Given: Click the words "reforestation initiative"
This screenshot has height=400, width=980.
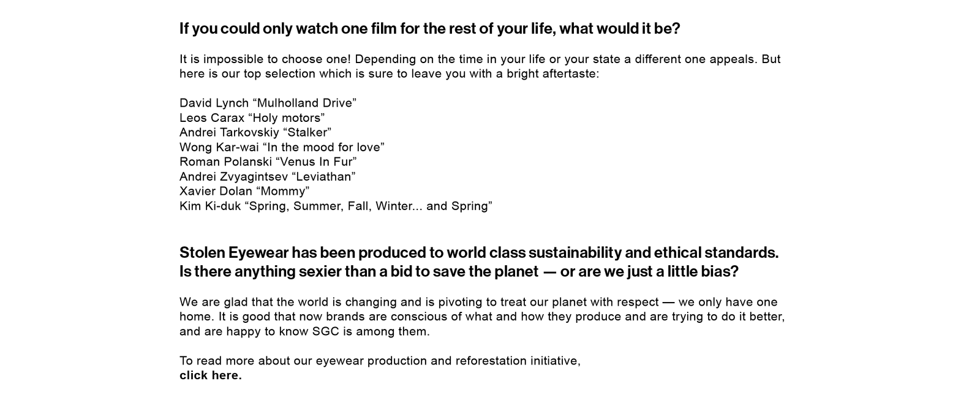Looking at the screenshot, I should tap(505, 361).
